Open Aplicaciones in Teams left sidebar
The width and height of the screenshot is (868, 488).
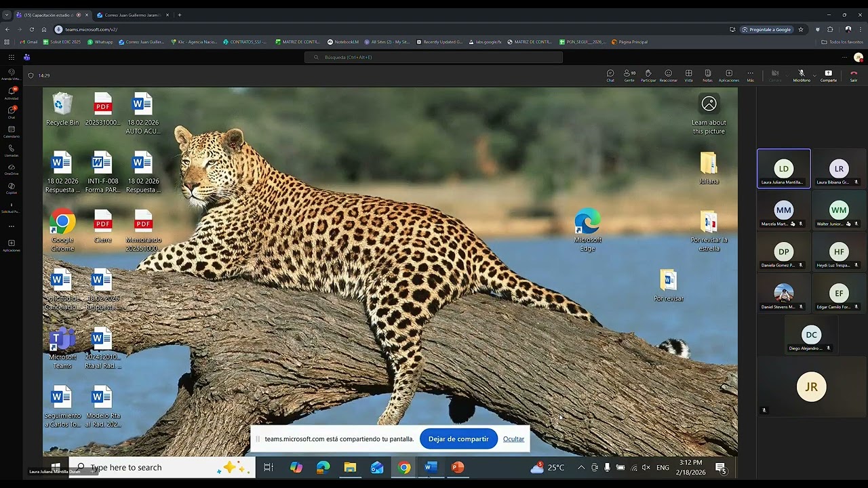pyautogui.click(x=12, y=245)
